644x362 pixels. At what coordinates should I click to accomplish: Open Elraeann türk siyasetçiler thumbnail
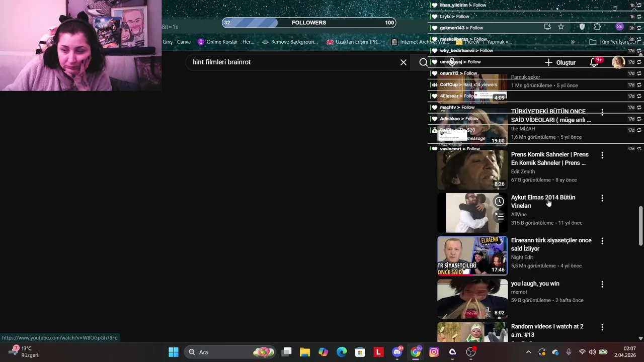(472, 256)
